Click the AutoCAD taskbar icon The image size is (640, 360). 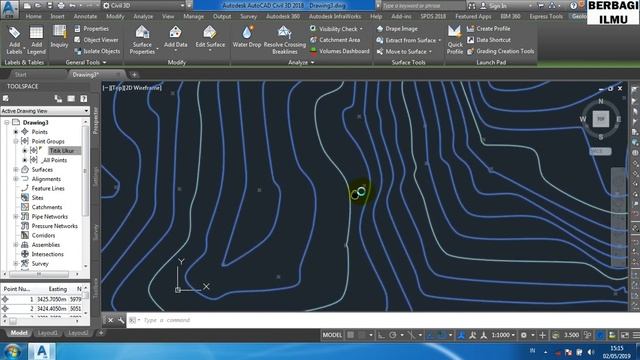click(42, 351)
